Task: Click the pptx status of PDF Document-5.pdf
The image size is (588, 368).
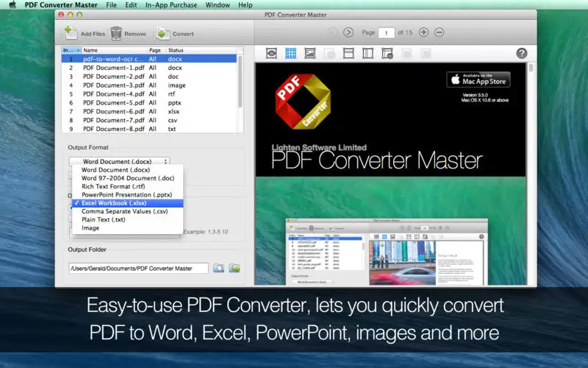Action: coord(174,102)
